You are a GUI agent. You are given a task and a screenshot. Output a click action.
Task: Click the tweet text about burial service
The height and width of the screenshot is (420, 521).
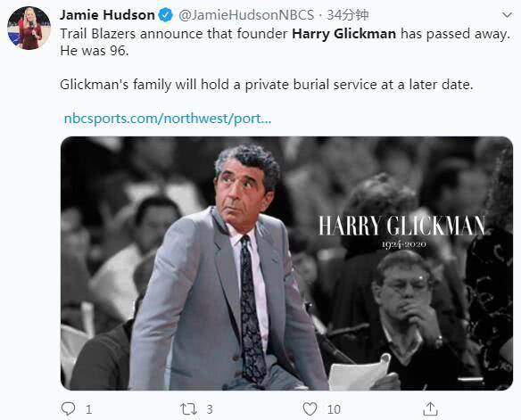(x=266, y=85)
